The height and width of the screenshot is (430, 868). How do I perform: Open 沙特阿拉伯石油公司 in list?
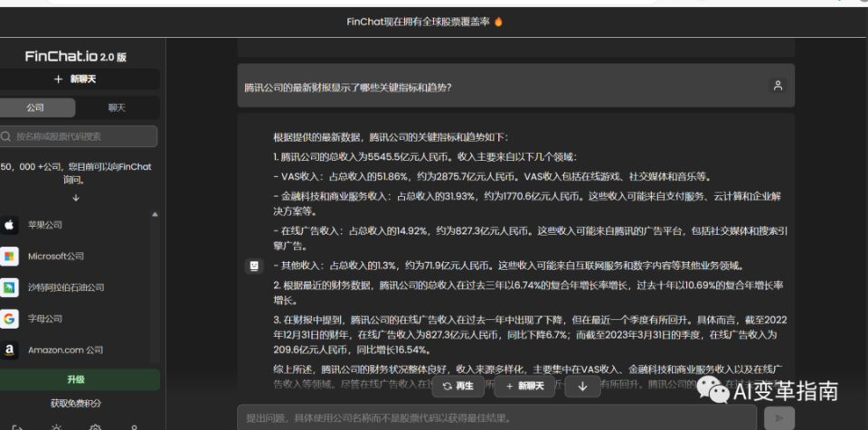click(x=66, y=287)
